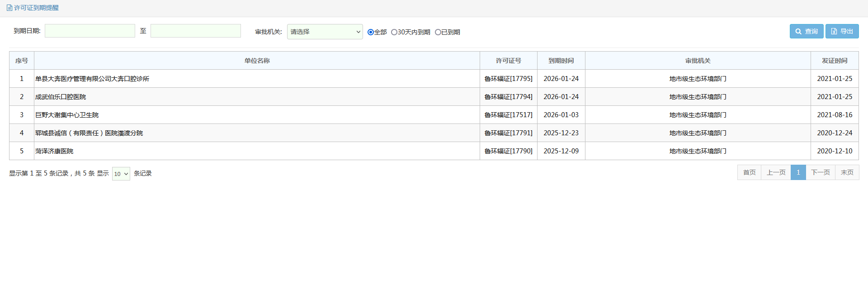Click the 导出 export button

[x=842, y=31]
